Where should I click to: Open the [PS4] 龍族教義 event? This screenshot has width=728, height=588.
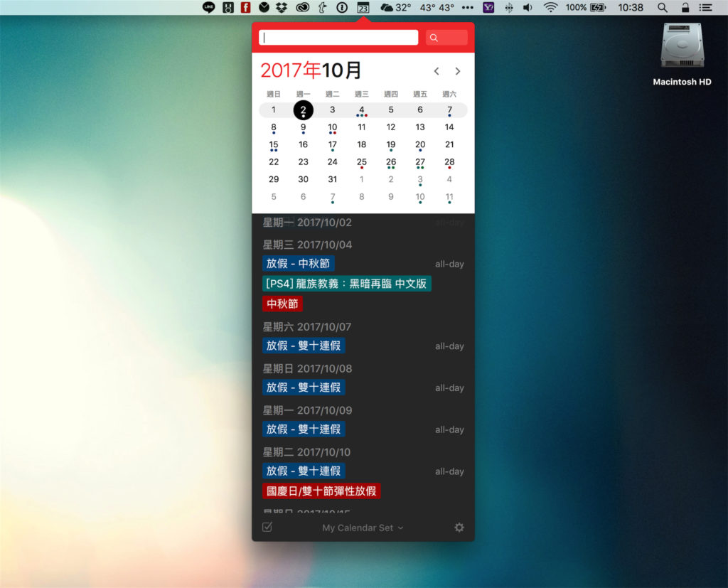click(x=347, y=283)
